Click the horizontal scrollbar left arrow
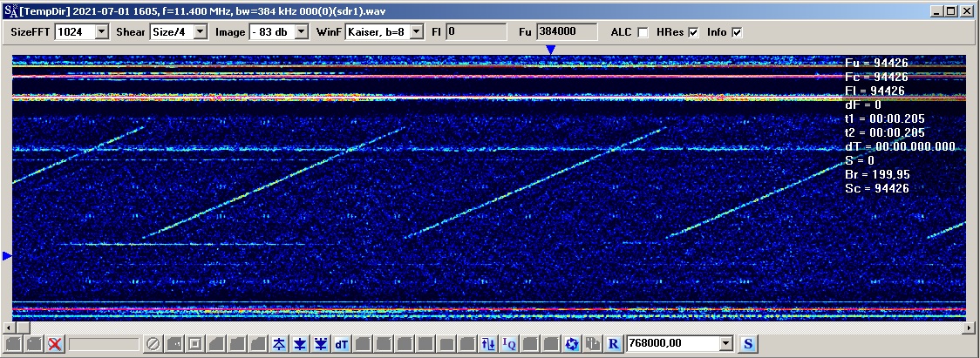Viewport: 980px width, 358px height. click(x=8, y=328)
